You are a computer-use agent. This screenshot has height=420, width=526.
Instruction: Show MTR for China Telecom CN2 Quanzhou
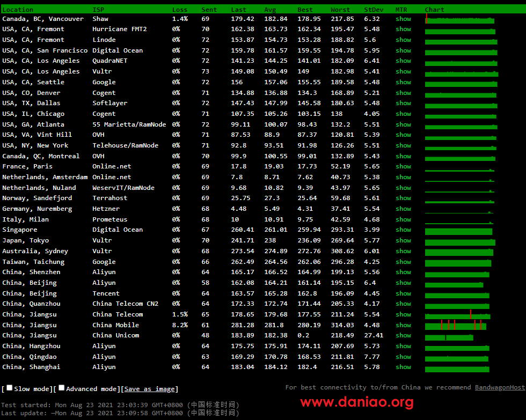(x=403, y=304)
